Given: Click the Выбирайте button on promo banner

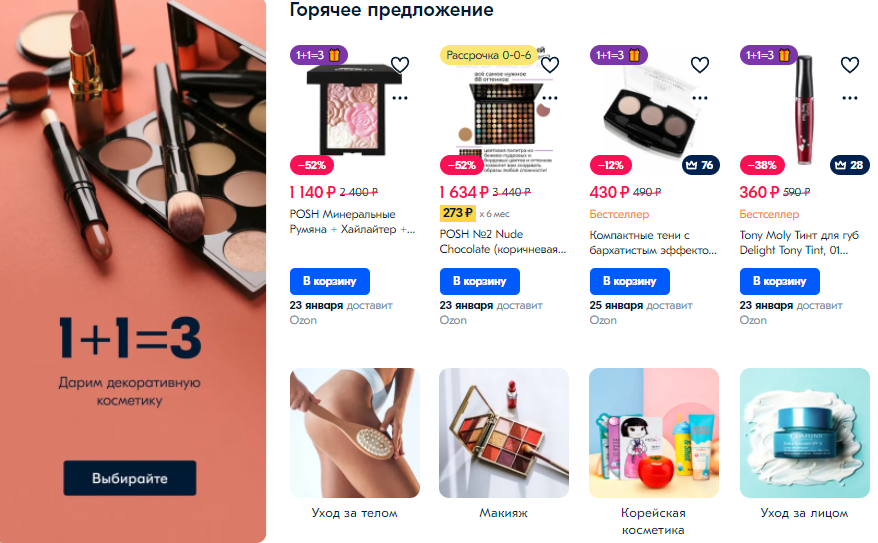Looking at the screenshot, I should [130, 478].
